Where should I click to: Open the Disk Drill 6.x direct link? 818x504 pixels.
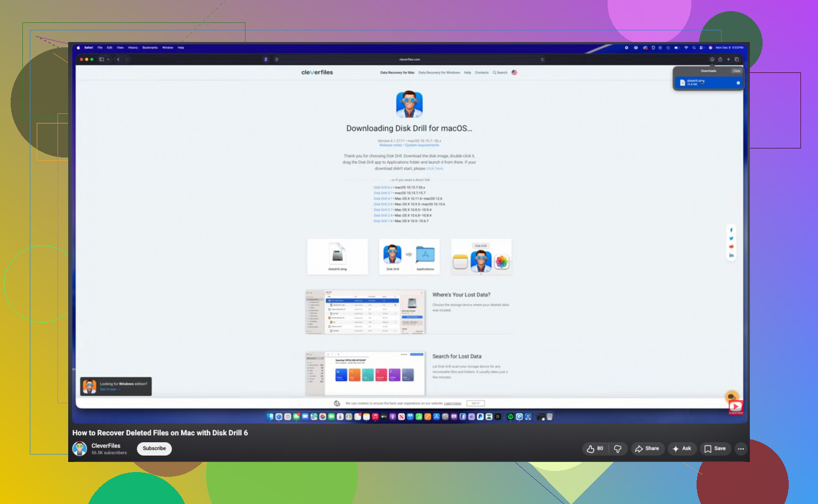[x=382, y=188]
